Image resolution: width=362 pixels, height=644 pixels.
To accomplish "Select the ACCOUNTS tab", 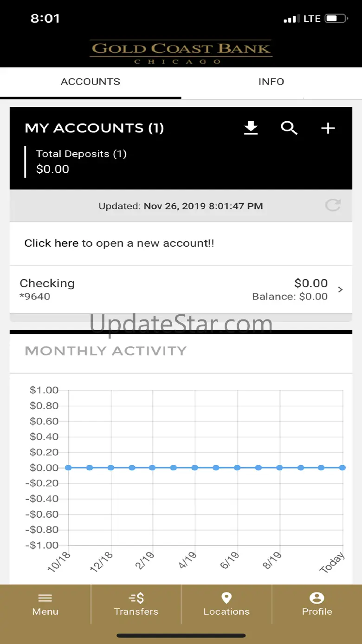I will point(90,82).
